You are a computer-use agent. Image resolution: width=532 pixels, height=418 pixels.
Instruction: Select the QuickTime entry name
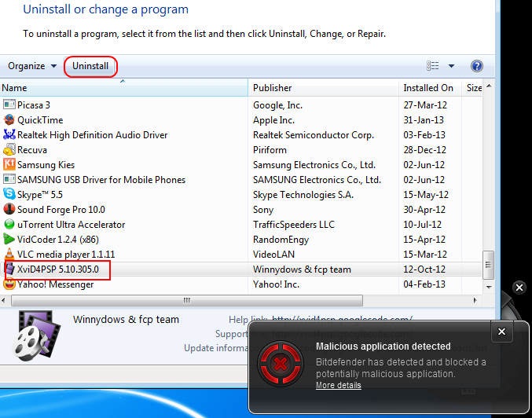[x=40, y=119]
